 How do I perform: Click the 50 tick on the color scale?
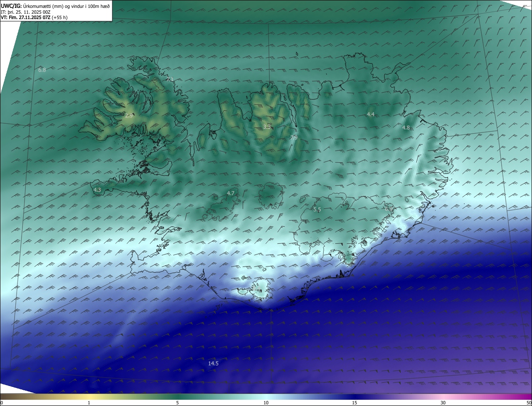coord(529,403)
